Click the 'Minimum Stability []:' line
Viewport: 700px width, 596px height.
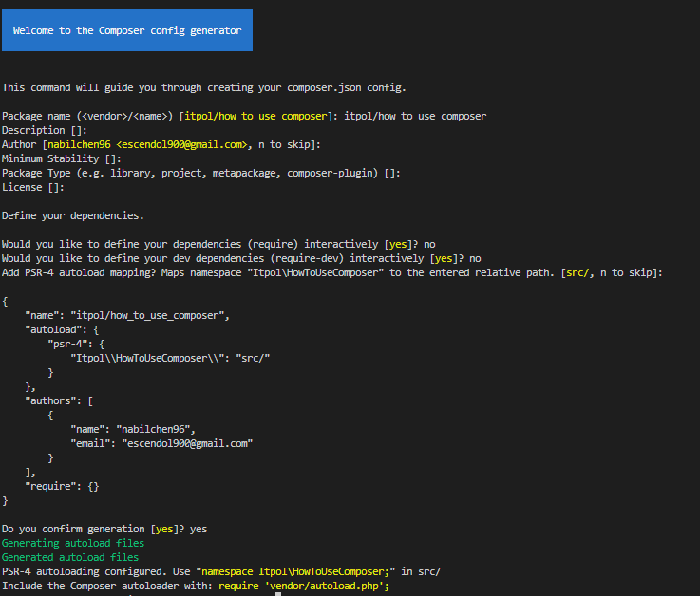click(x=61, y=158)
